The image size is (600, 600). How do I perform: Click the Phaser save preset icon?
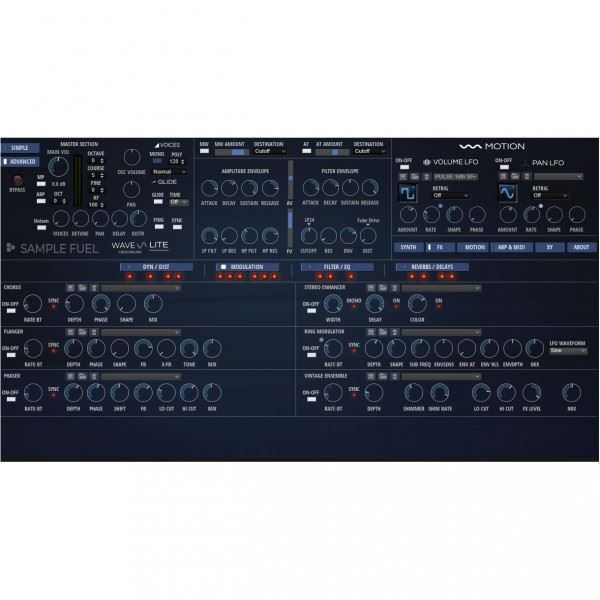pyautogui.click(x=70, y=377)
